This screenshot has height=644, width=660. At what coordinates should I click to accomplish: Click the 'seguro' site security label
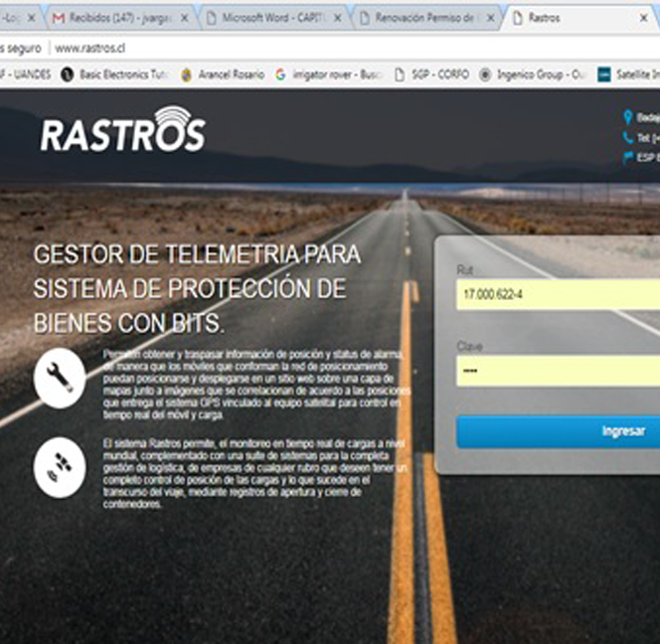coord(25,49)
